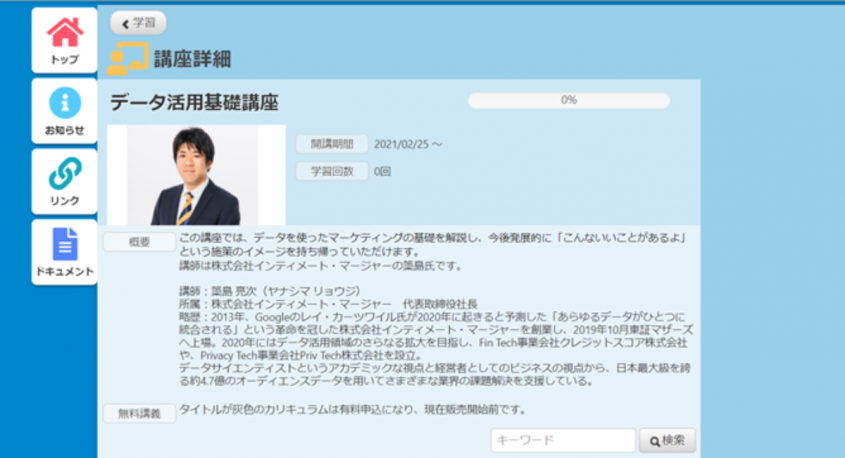Screen dimensions: 845x458
Task: Click the 無料講義 label
Action: (140, 413)
